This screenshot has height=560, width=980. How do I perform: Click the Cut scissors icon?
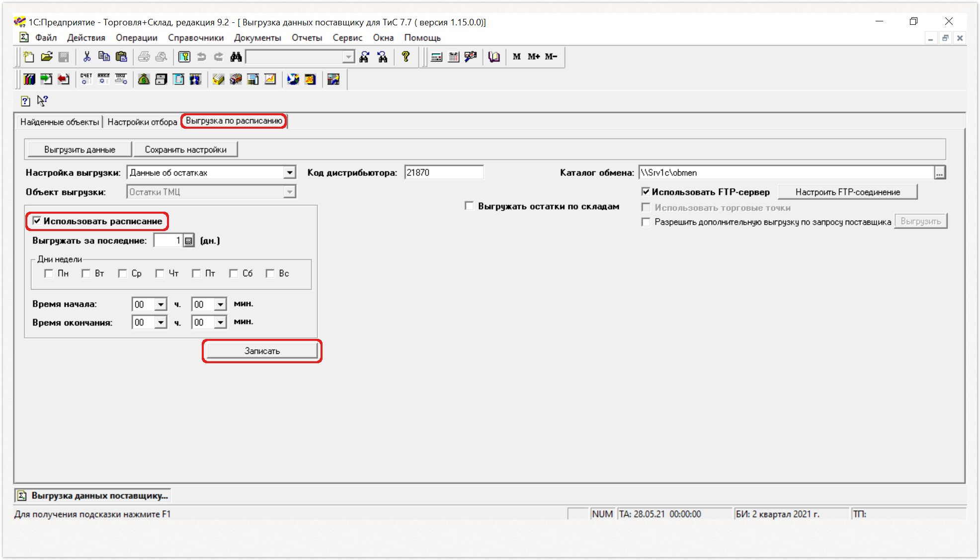pos(87,57)
